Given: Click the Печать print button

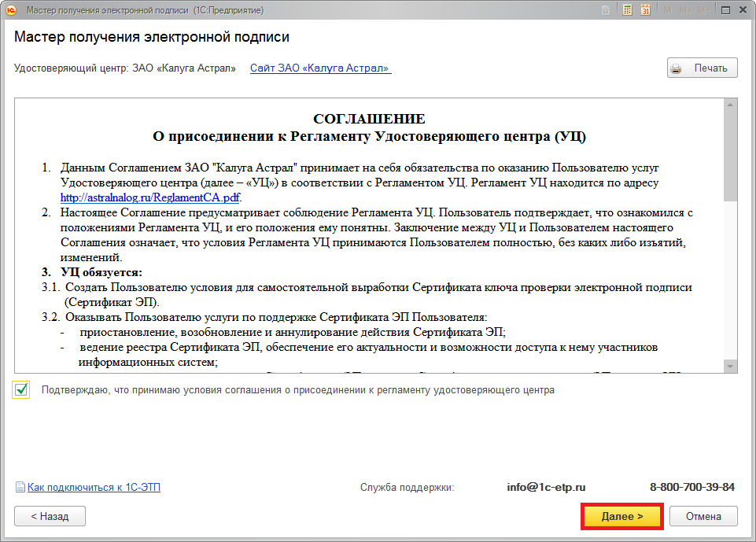Looking at the screenshot, I should tap(702, 68).
